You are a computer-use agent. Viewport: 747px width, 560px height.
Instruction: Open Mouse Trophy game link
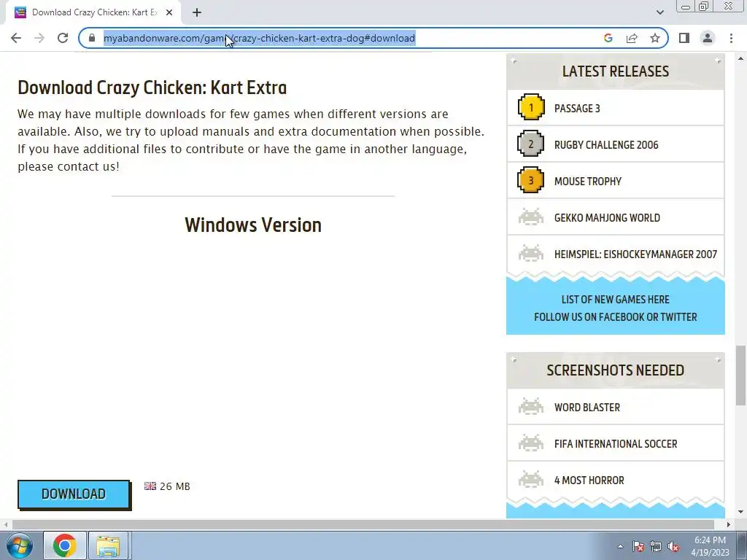(588, 181)
